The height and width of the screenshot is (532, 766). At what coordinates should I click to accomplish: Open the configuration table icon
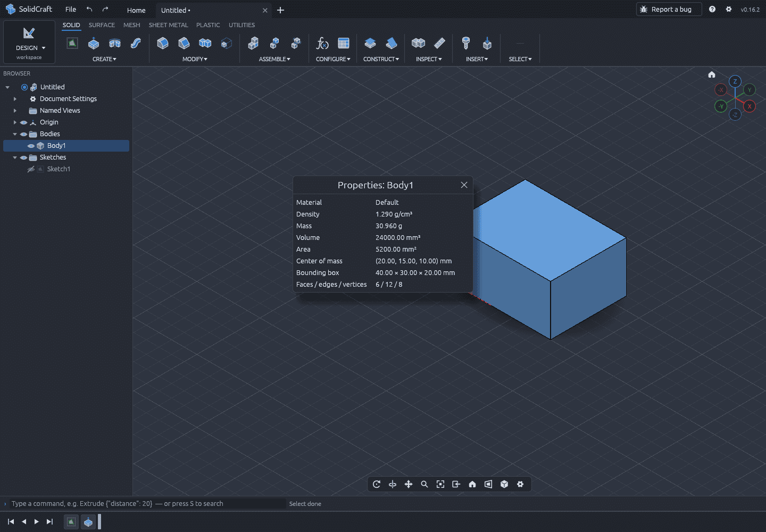(344, 43)
